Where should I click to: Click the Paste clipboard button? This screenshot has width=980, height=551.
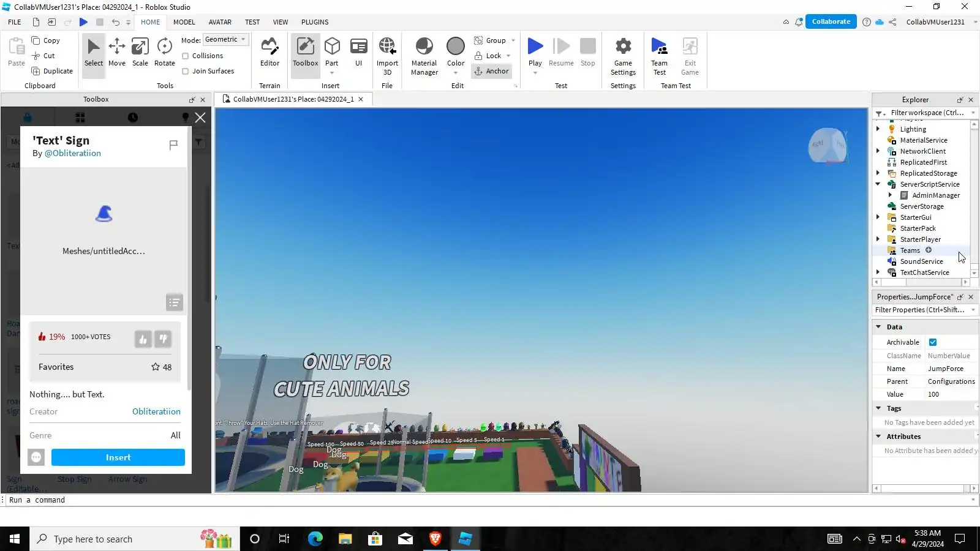coord(17,52)
